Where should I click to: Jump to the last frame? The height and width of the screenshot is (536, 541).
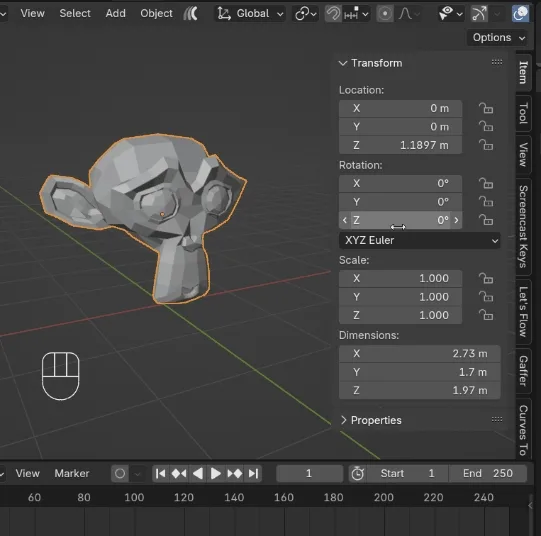pyautogui.click(x=253, y=474)
